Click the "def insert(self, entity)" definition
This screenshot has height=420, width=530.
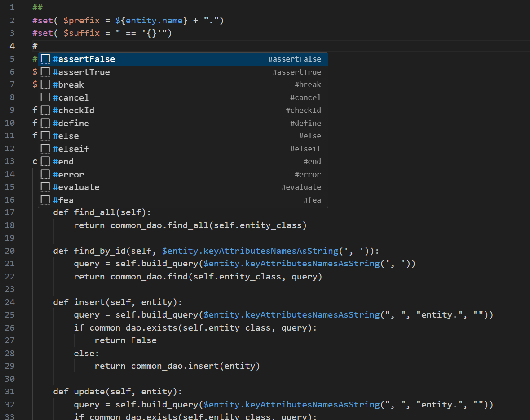click(x=118, y=302)
